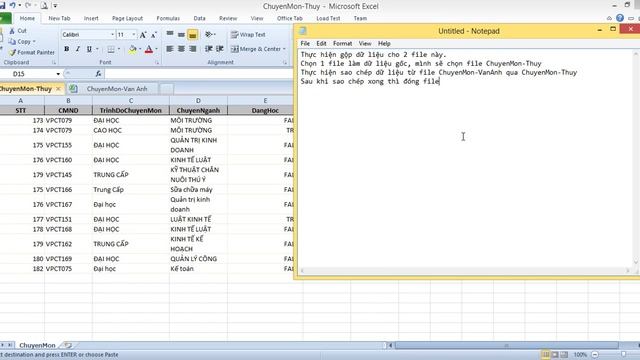Apply the yellow Fill Color bucket
Screen dimensions: 640x360
click(x=132, y=49)
